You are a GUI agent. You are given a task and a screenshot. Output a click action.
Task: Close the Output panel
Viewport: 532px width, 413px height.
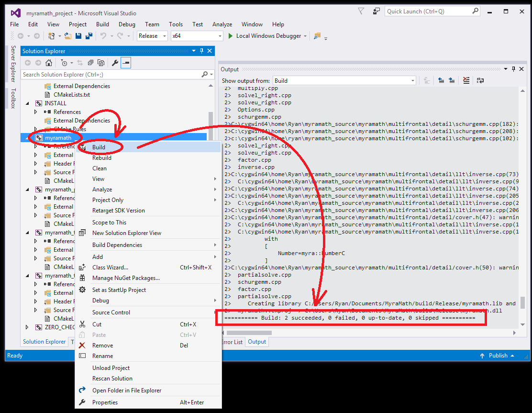(x=521, y=69)
